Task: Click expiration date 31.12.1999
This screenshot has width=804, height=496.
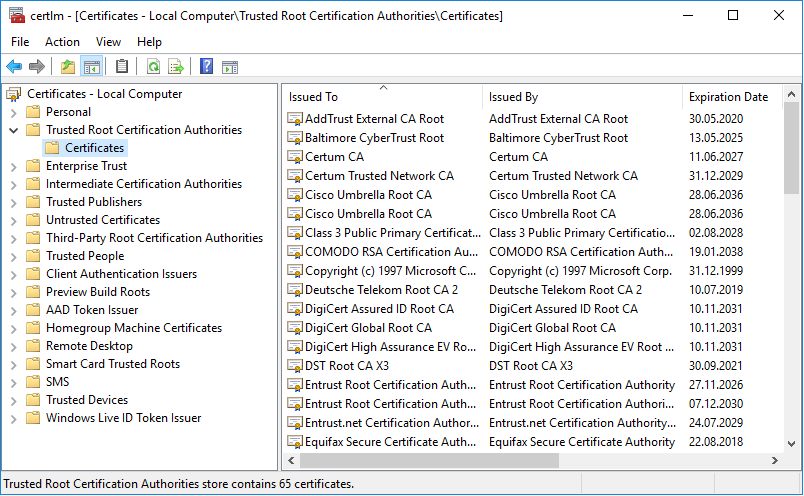Action: click(716, 271)
